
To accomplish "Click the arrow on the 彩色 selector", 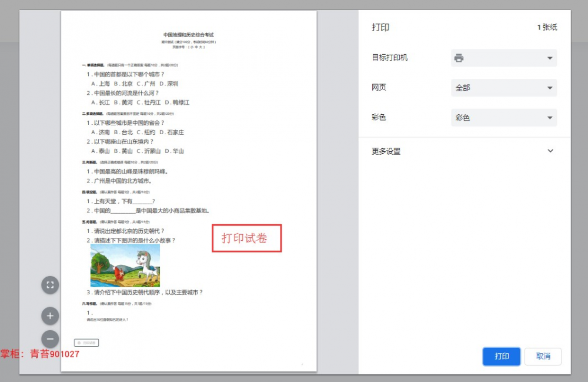I will (x=550, y=117).
